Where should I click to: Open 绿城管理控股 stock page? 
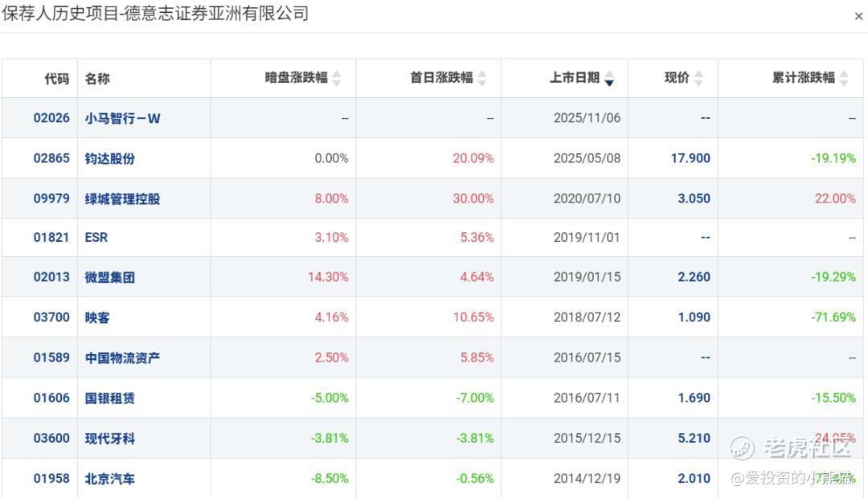click(122, 199)
